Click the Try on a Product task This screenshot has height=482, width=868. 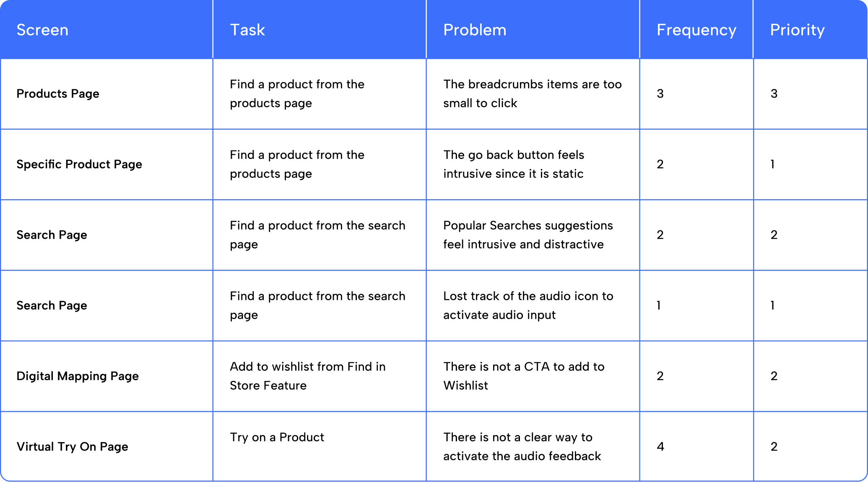pos(277,437)
